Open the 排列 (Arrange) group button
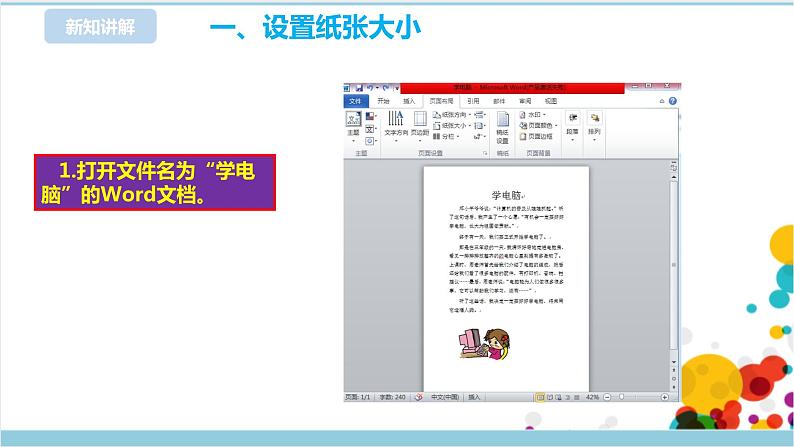The width and height of the screenshot is (794, 447). pos(594,126)
